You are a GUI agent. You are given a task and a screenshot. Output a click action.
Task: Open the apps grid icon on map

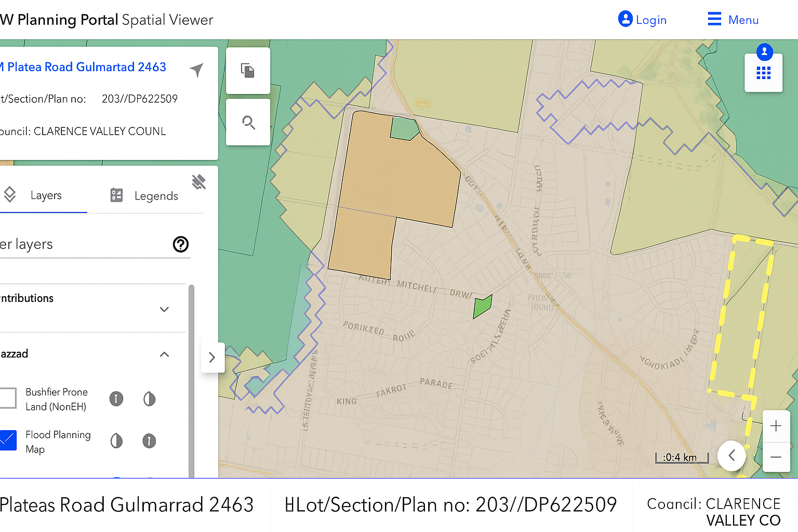pyautogui.click(x=763, y=73)
